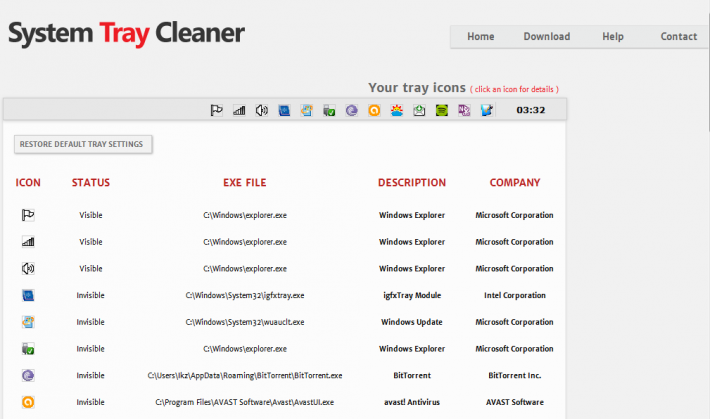Click the green-arrow envelope icon in tray strip
Viewport: 710px width, 419px height.
pos(419,110)
